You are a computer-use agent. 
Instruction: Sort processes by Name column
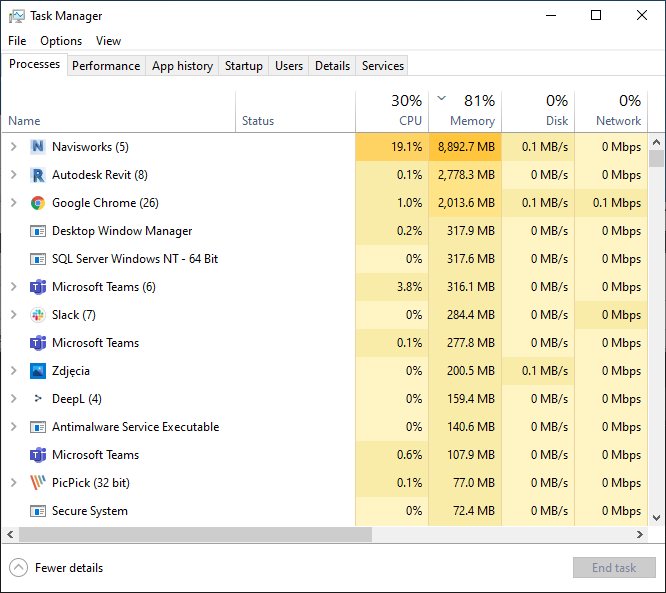(x=119, y=112)
